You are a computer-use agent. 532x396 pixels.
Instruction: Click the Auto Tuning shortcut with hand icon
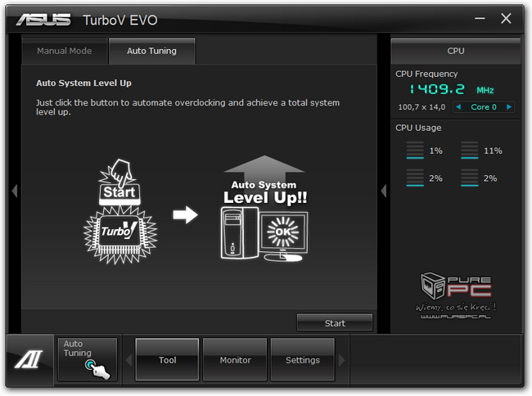click(88, 359)
